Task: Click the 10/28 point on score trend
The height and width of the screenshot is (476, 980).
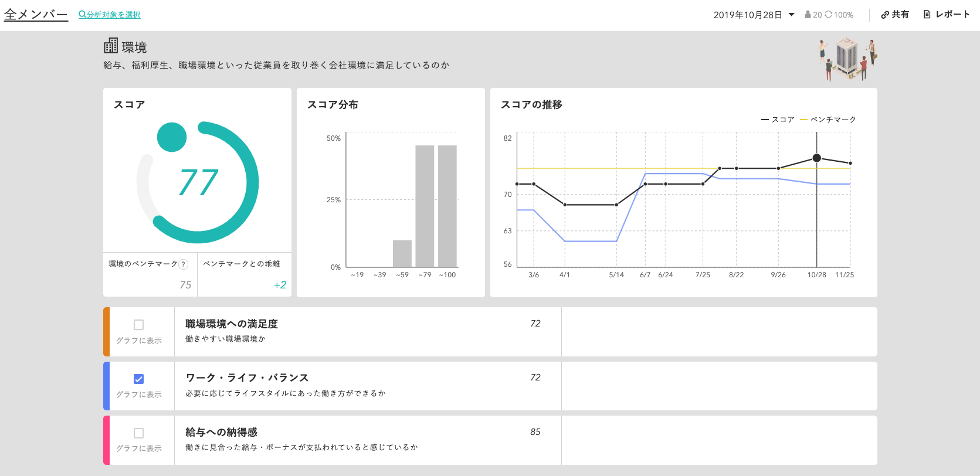Action: click(816, 158)
